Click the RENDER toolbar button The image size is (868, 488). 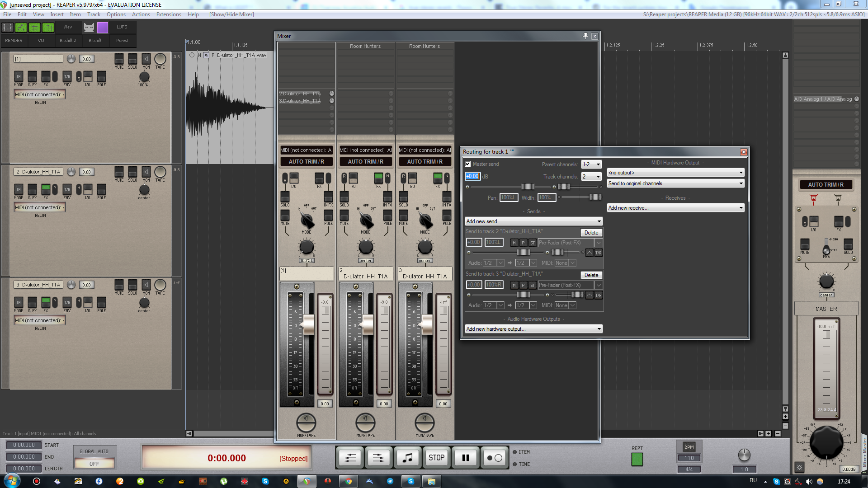(14, 41)
